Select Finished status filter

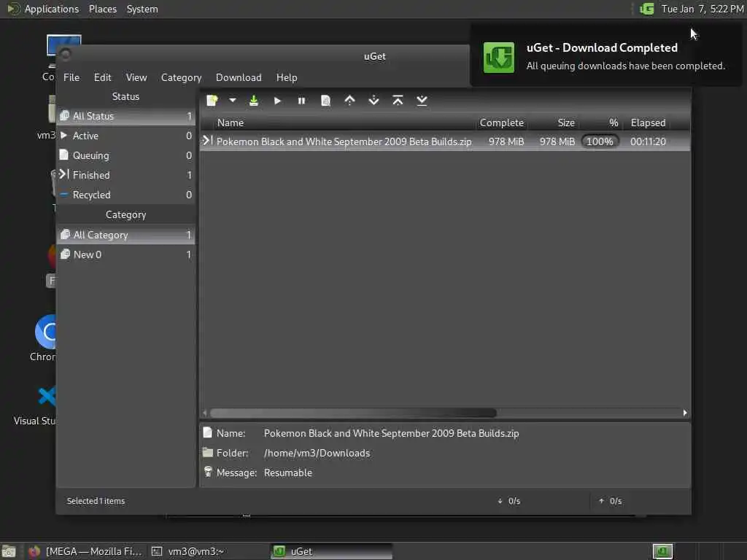(125, 175)
